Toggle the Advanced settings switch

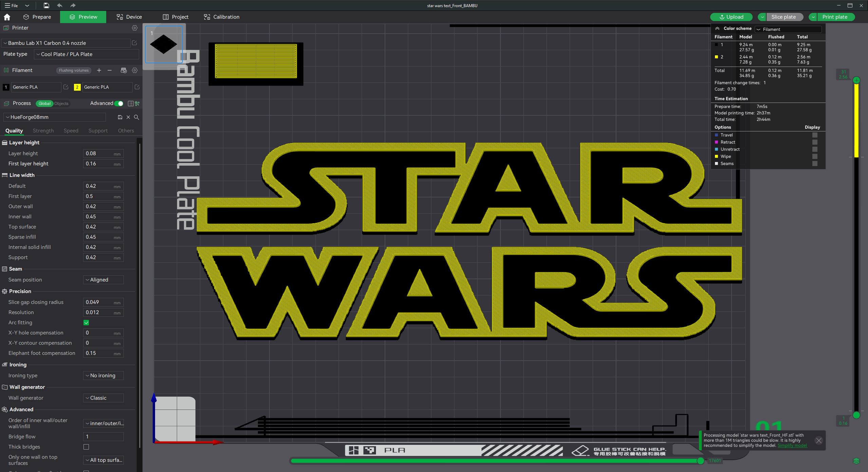[x=119, y=104]
